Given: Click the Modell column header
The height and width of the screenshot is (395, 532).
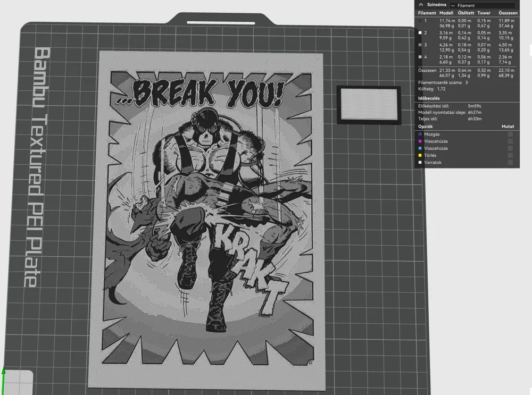Looking at the screenshot, I should pyautogui.click(x=446, y=13).
